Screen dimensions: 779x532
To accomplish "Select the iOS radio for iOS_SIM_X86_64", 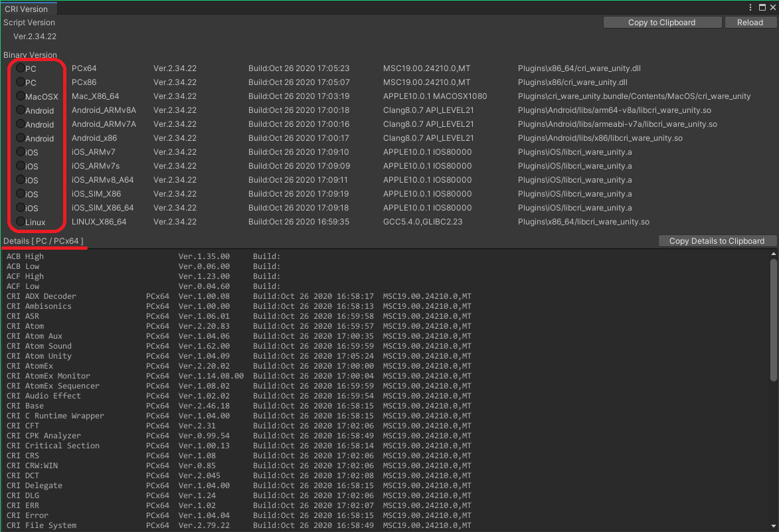I will 21,208.
